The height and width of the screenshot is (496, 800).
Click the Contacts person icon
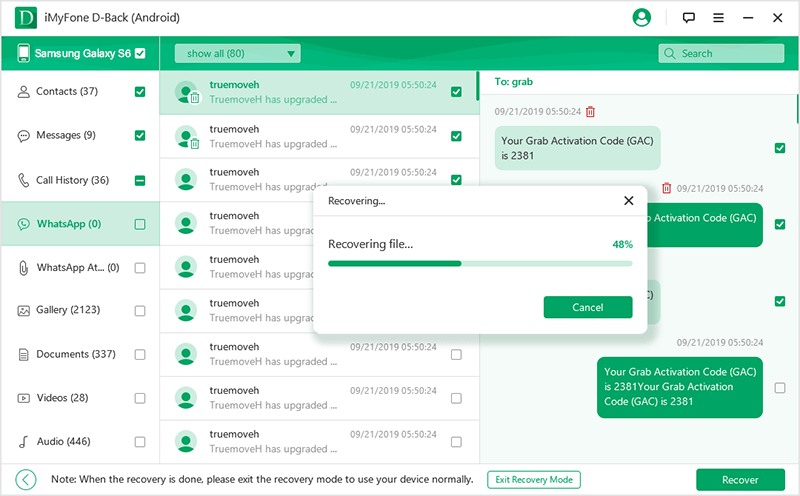pos(23,92)
